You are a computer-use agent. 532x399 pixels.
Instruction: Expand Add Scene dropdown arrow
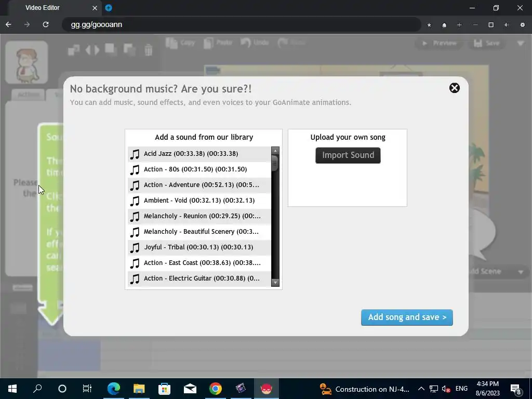[x=521, y=272]
